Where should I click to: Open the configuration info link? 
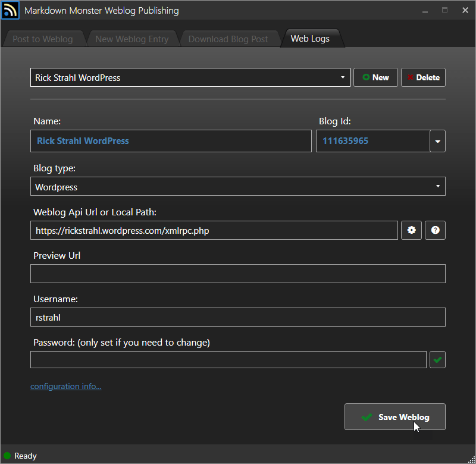coord(66,386)
